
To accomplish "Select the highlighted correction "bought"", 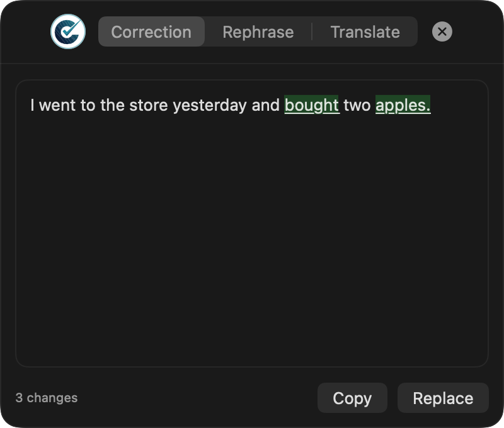I will (x=311, y=105).
